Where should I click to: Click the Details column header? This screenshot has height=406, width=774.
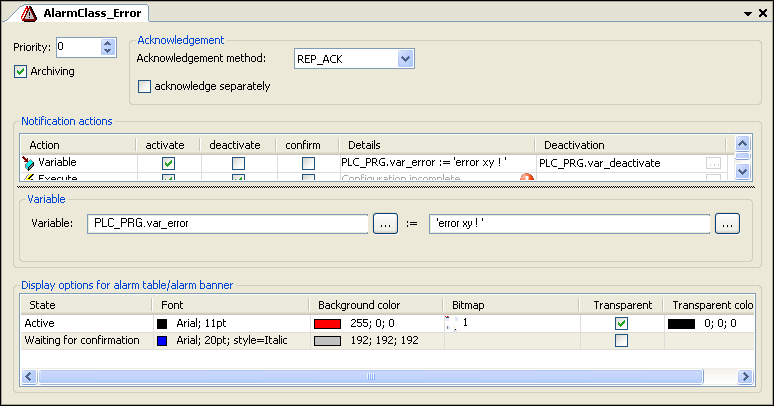click(x=437, y=145)
